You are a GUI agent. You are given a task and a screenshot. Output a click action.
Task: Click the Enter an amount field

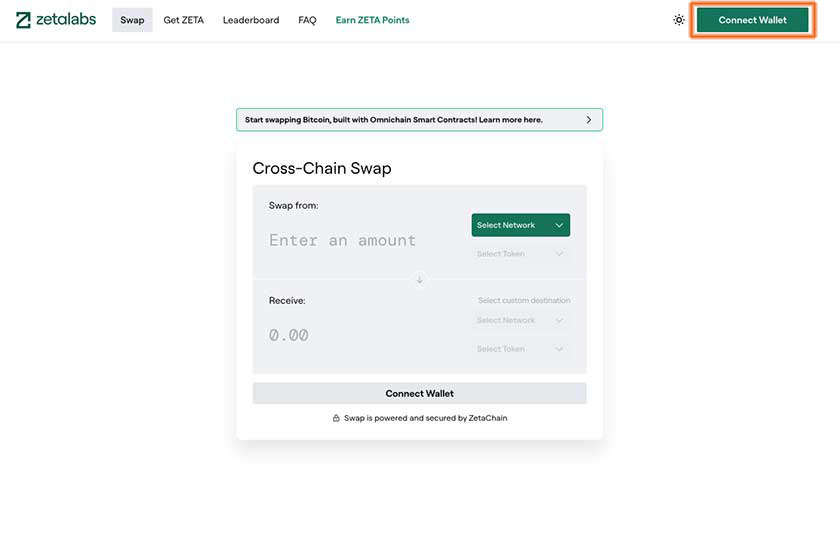342,240
